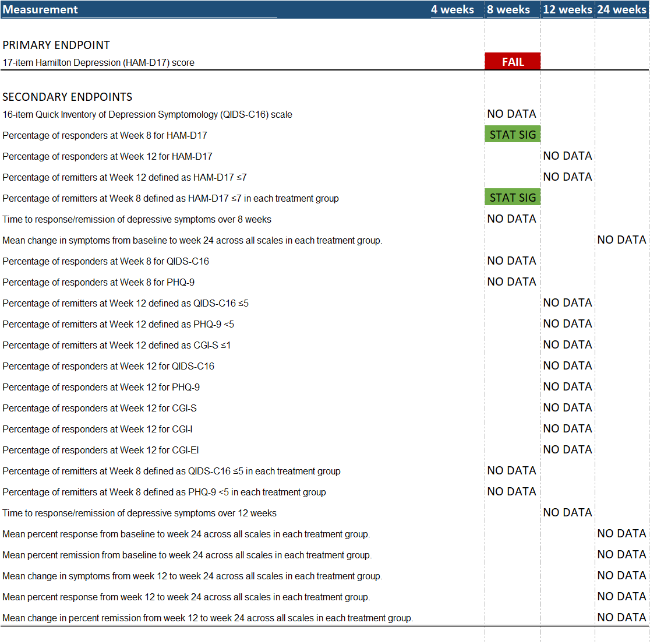Click NO DATA for responders Week 8 PHQ-9
The height and width of the screenshot is (644, 650).
coord(511,282)
